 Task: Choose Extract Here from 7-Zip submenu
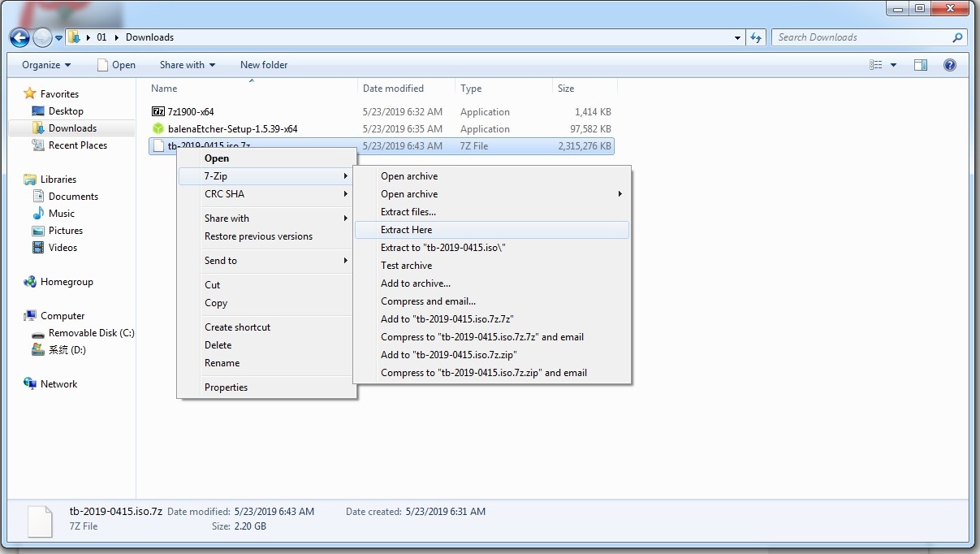(x=407, y=230)
